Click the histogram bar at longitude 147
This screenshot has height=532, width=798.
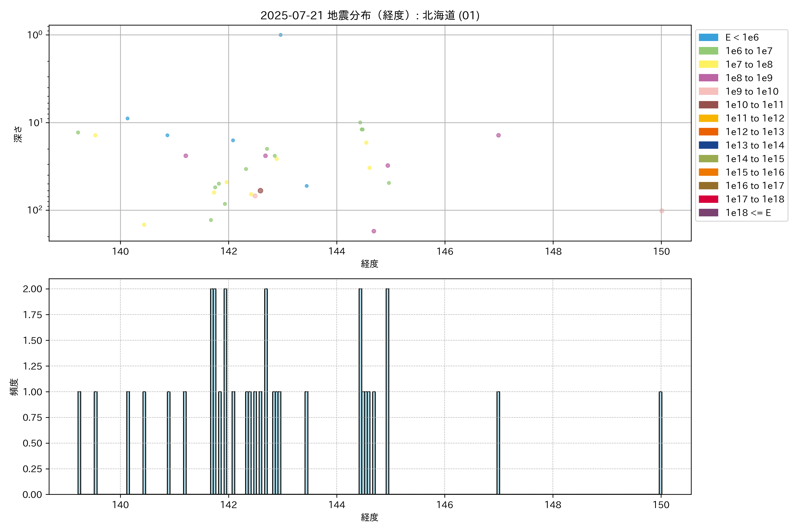(x=498, y=443)
